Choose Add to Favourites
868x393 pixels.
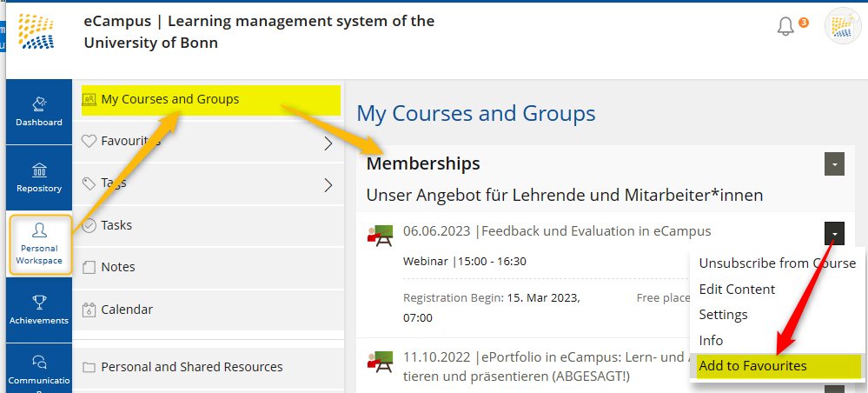(x=752, y=366)
